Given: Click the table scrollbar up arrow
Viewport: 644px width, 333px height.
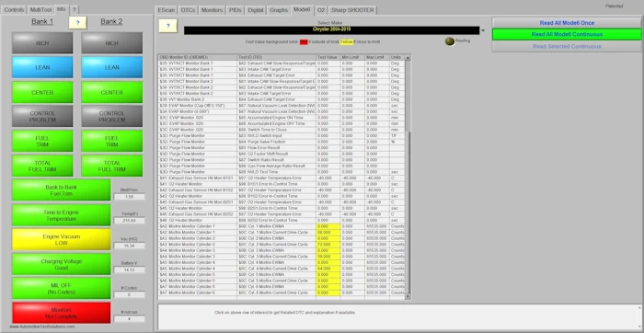Looking at the screenshot, I should tap(408, 58).
